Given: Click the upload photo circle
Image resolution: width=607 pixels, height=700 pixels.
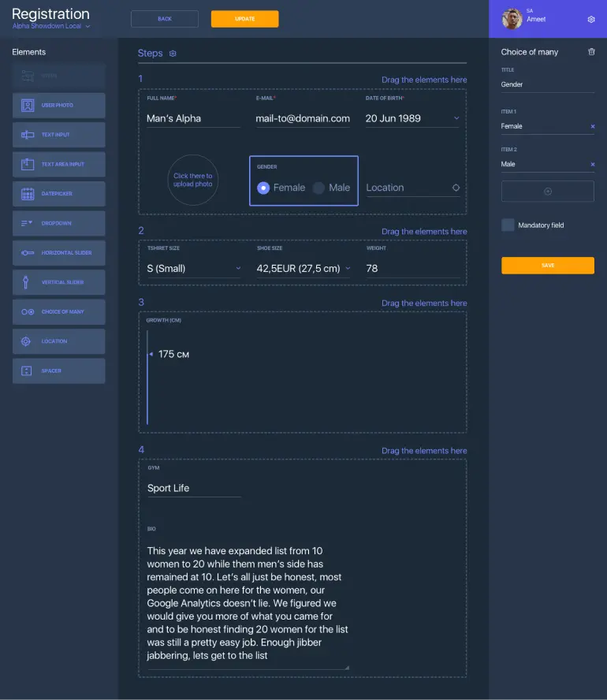Looking at the screenshot, I should pyautogui.click(x=193, y=181).
